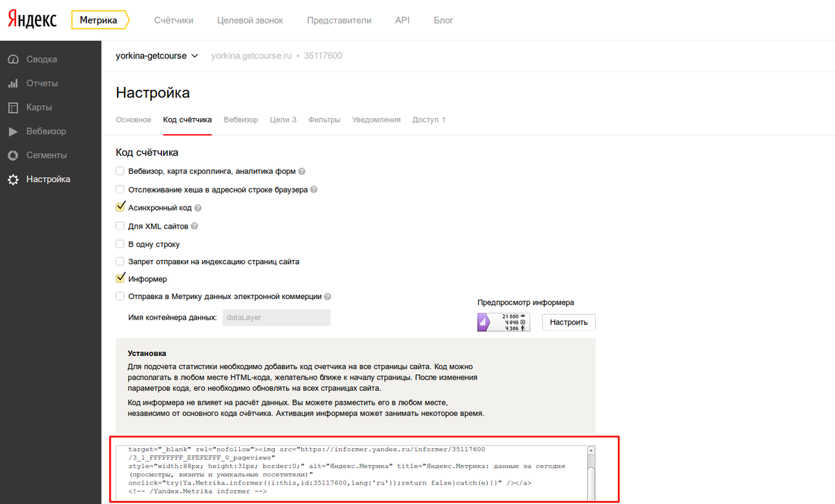Click the code box scroll-up arrow
The width and height of the screenshot is (835, 504).
[x=591, y=449]
